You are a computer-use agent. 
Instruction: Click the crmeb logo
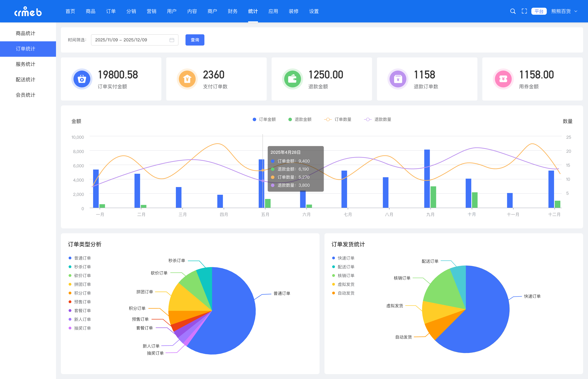[28, 12]
